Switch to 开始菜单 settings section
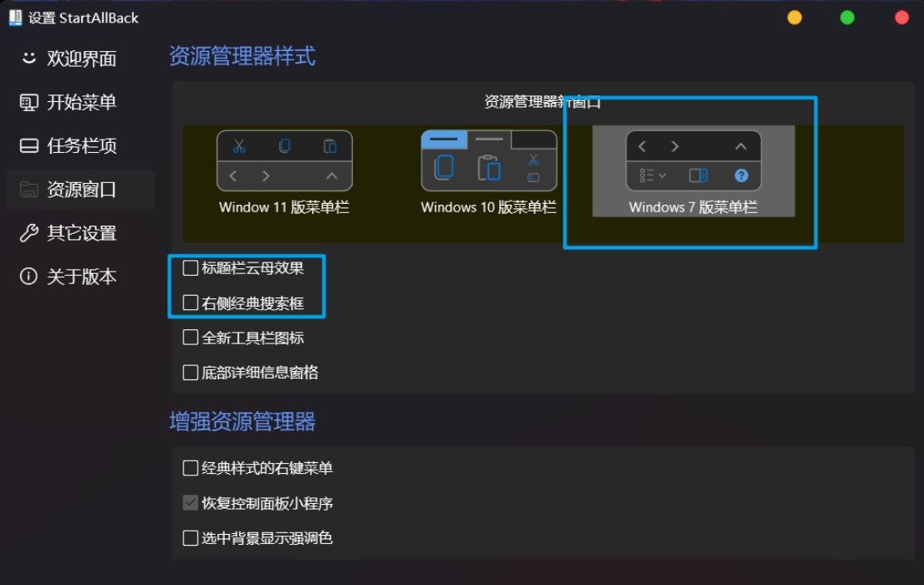924x585 pixels. 82,102
